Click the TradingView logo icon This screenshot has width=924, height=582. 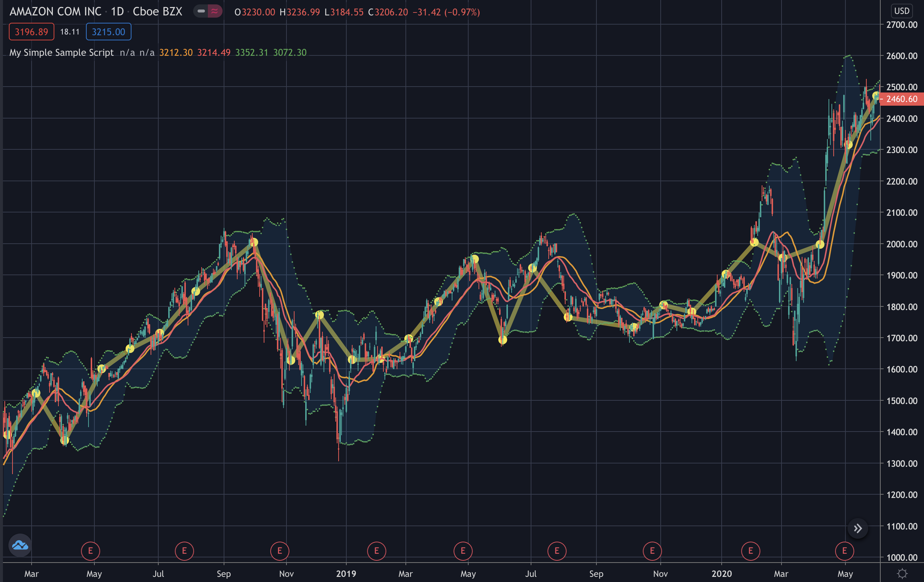tap(20, 545)
